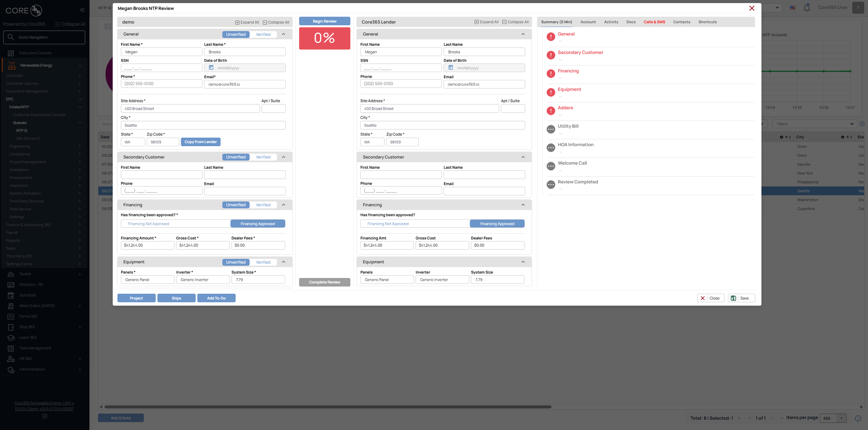The image size is (868, 430).
Task: Click the red alert icon beside General summary
Action: click(551, 36)
